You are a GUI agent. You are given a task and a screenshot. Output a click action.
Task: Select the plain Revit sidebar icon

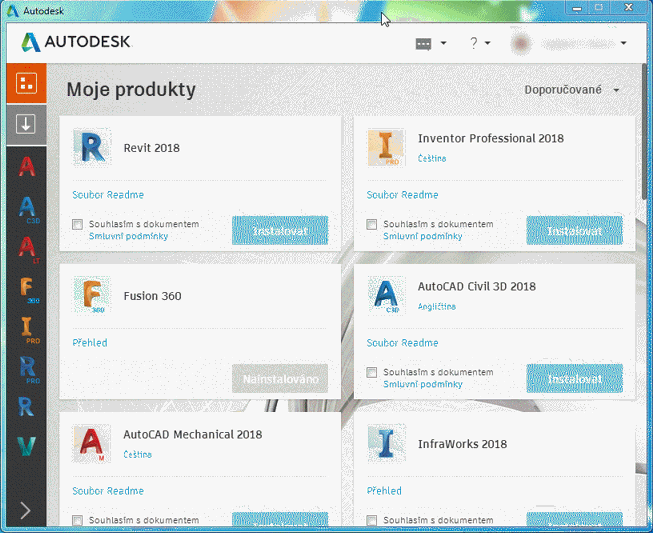26,406
